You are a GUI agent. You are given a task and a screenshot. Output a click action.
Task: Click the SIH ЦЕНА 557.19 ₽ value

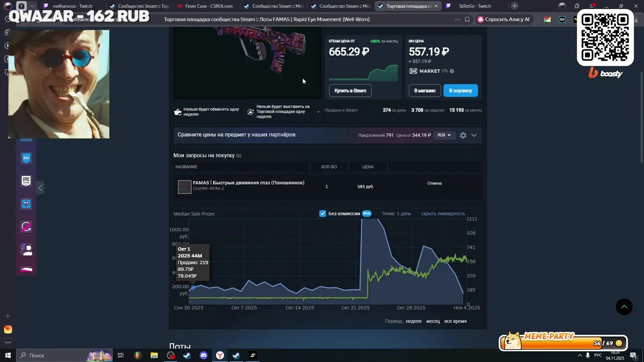429,52
